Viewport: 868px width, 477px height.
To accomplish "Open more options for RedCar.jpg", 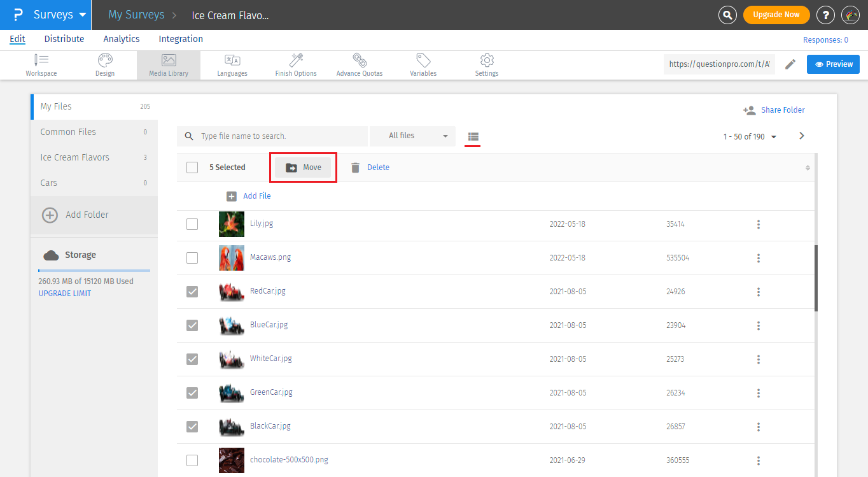I will 759,292.
